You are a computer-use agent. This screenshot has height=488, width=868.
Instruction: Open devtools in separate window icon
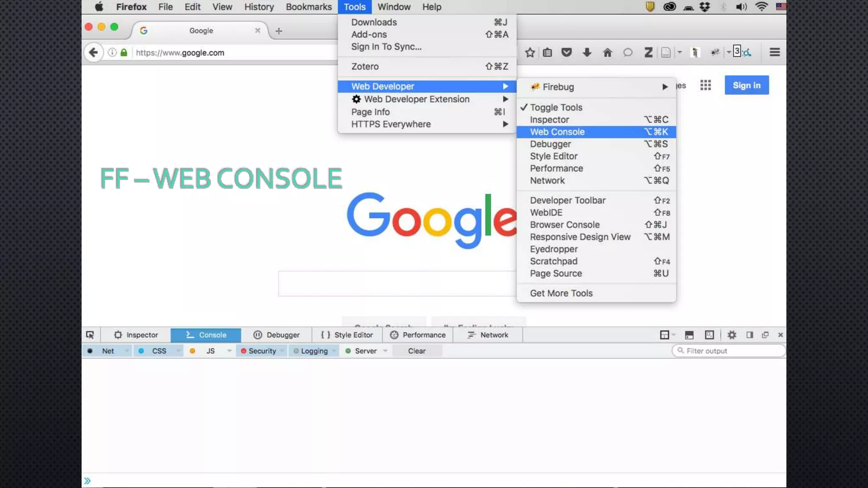pos(765,335)
